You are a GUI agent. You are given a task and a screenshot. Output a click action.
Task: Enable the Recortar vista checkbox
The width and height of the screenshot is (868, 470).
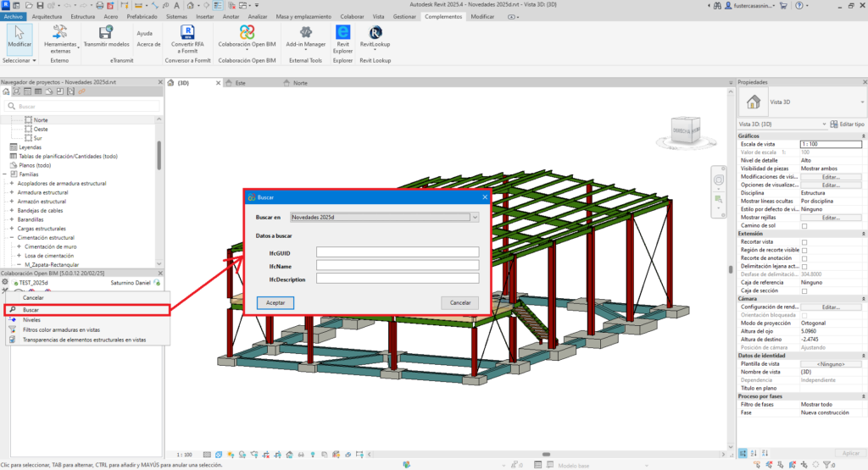click(804, 242)
